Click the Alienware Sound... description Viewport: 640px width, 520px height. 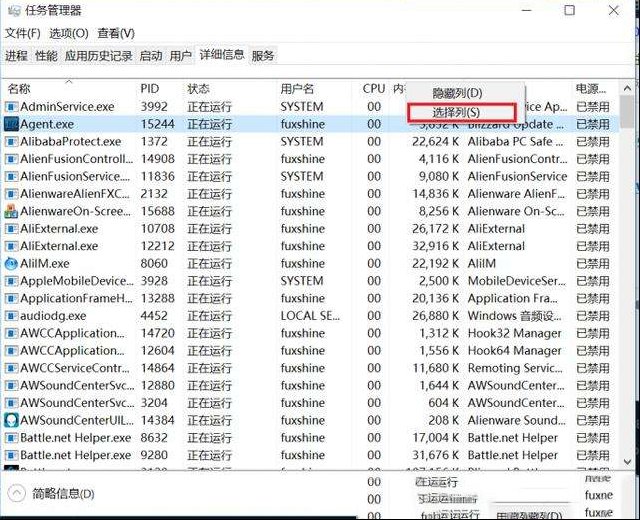pyautogui.click(x=517, y=420)
